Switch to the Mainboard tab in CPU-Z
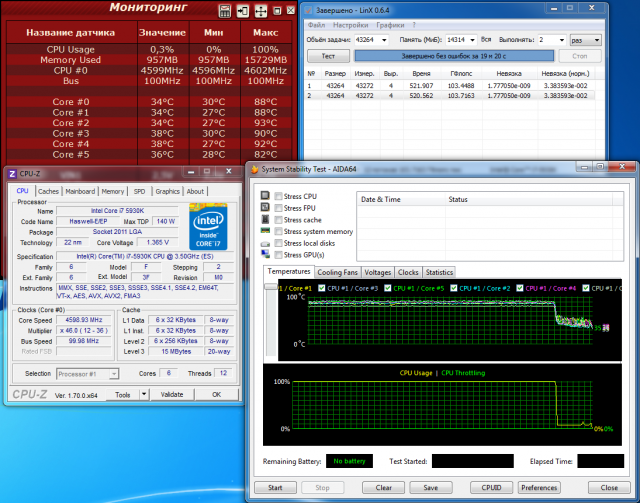Viewport: 640px width, 503px height. [80, 191]
